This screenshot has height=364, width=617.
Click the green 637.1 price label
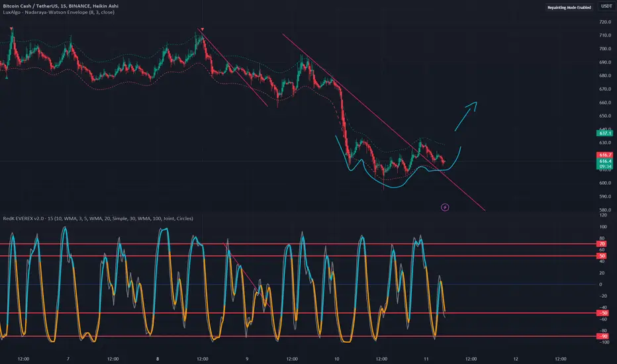coord(605,134)
